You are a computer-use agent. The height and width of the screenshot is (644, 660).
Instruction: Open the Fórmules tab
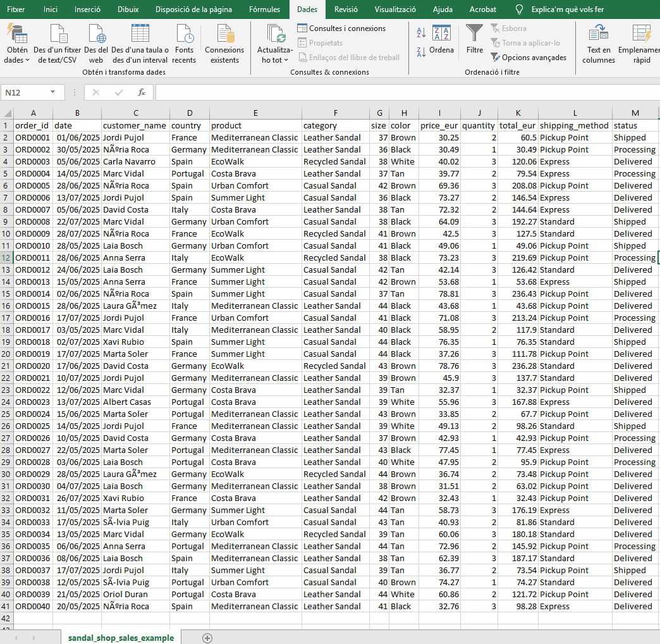[x=264, y=9]
